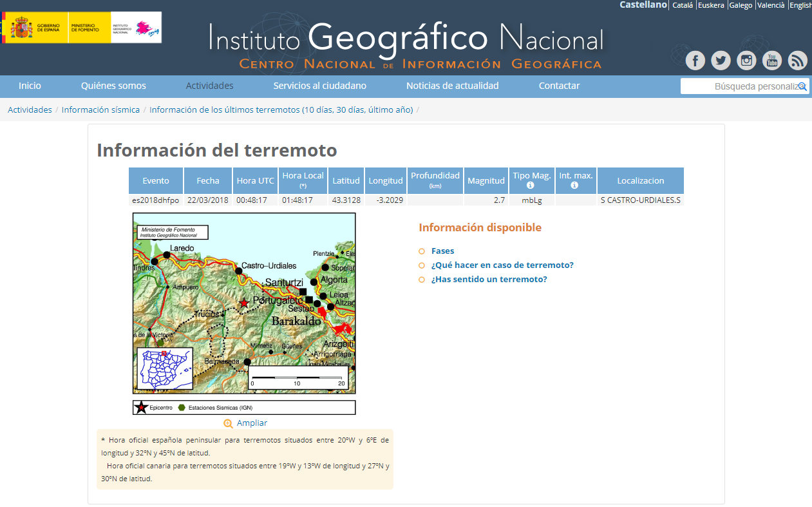
Task: Click the Longitud column header
Action: pyautogui.click(x=386, y=180)
